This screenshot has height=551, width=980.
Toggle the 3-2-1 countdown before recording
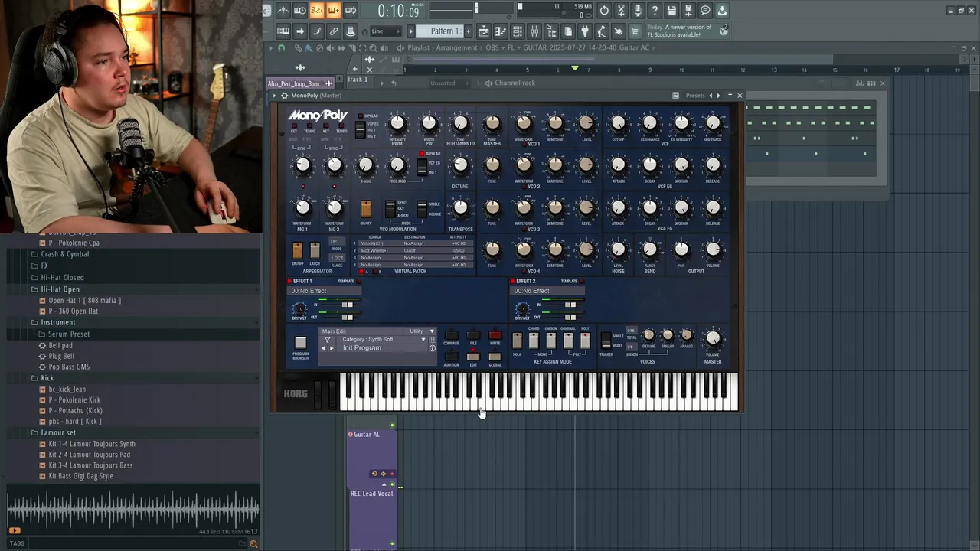point(316,10)
